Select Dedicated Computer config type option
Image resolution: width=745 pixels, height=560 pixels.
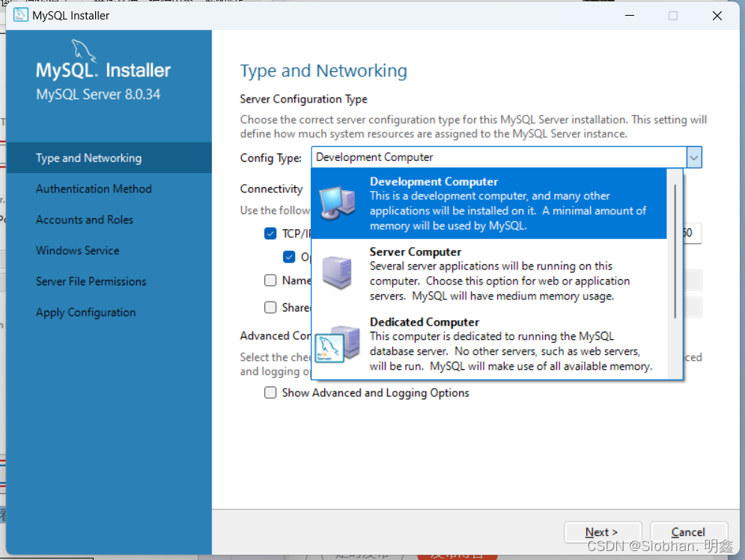pos(489,344)
